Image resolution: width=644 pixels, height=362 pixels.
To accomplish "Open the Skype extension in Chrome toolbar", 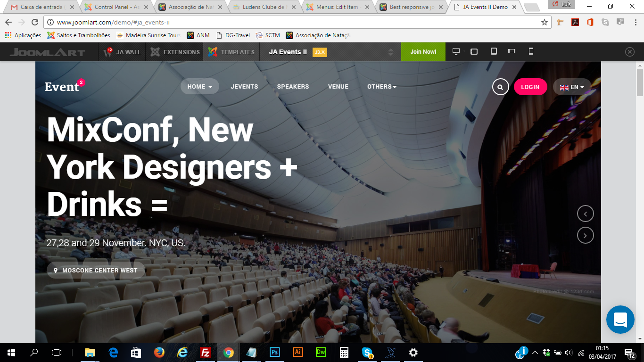I will pos(605,22).
